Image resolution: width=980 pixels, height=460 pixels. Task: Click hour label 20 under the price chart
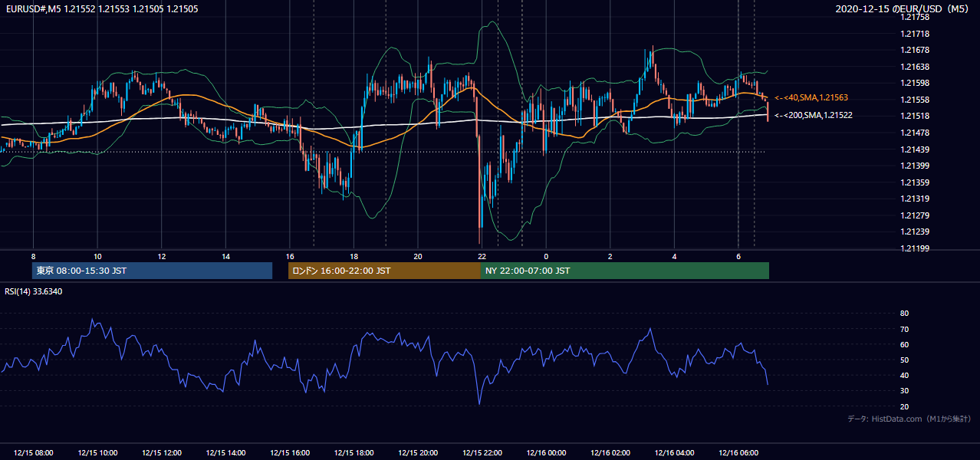[418, 256]
